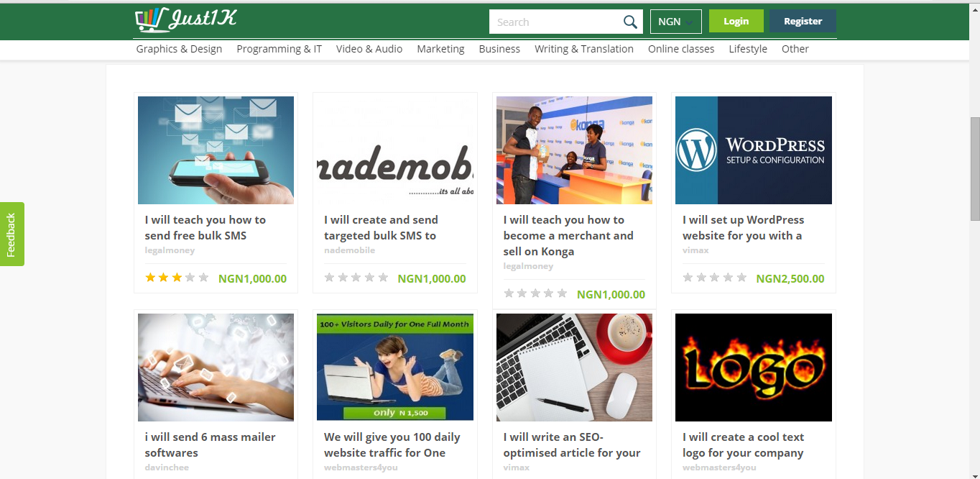Click third star on Konga gig rating
This screenshot has width=980, height=479.
pyautogui.click(x=535, y=293)
